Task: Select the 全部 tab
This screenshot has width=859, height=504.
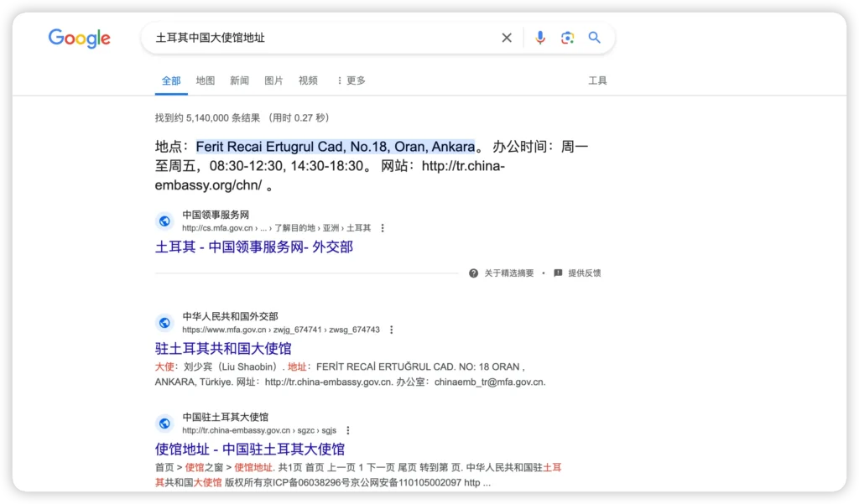Action: click(x=171, y=81)
